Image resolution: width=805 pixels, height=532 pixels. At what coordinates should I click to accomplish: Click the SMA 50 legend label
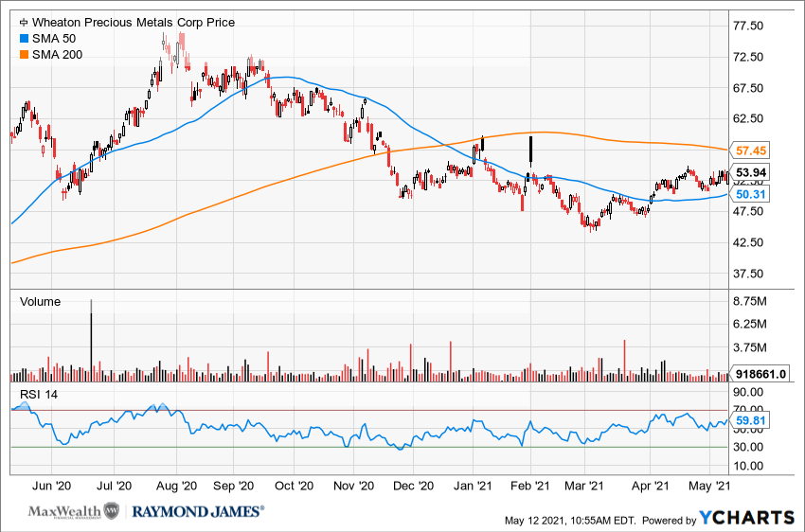[54, 39]
